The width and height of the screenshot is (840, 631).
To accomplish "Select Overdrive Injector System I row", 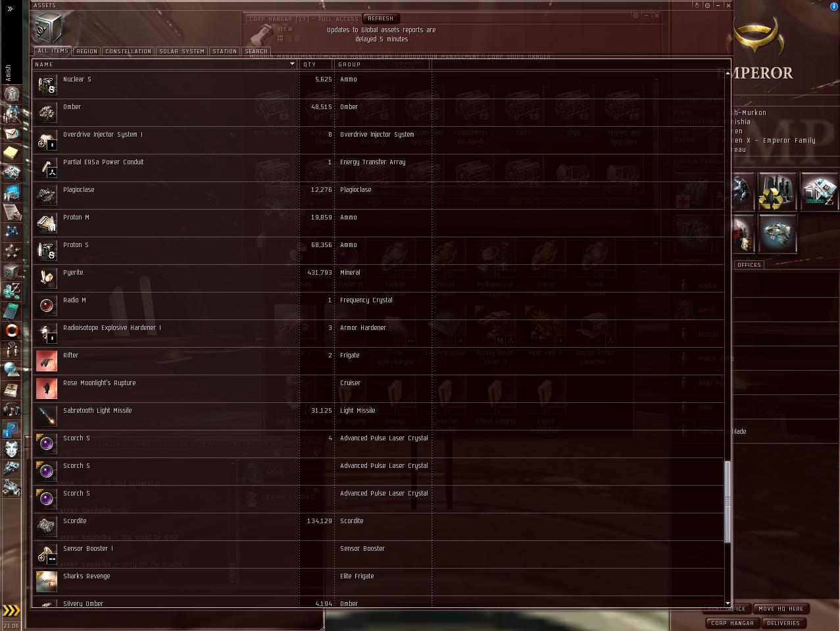I will [x=378, y=140].
